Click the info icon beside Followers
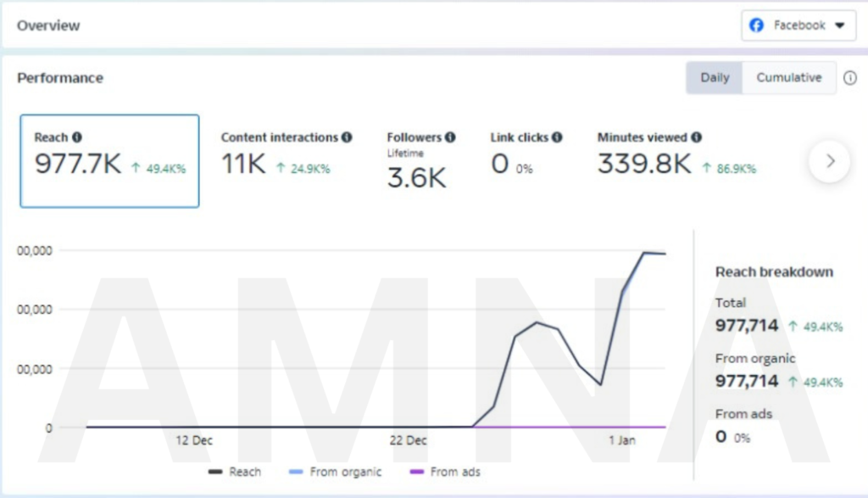868x498 pixels. click(450, 137)
